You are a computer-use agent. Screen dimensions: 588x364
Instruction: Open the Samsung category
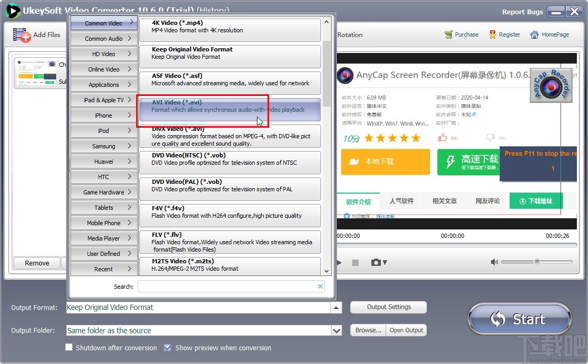[104, 146]
